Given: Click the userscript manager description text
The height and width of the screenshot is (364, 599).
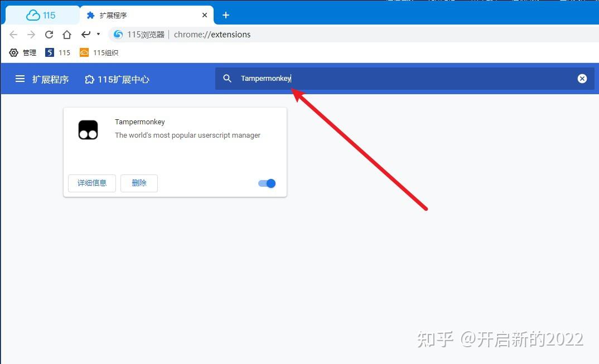Looking at the screenshot, I should [187, 135].
